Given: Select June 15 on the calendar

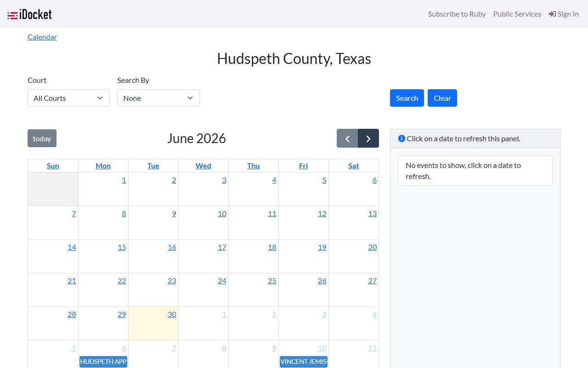Looking at the screenshot, I should point(122,247).
